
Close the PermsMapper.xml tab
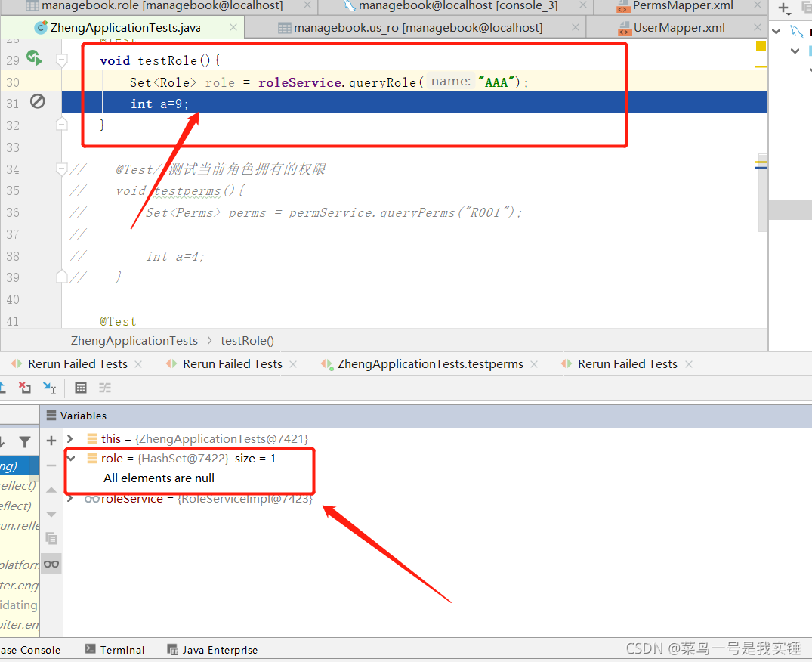coord(758,5)
